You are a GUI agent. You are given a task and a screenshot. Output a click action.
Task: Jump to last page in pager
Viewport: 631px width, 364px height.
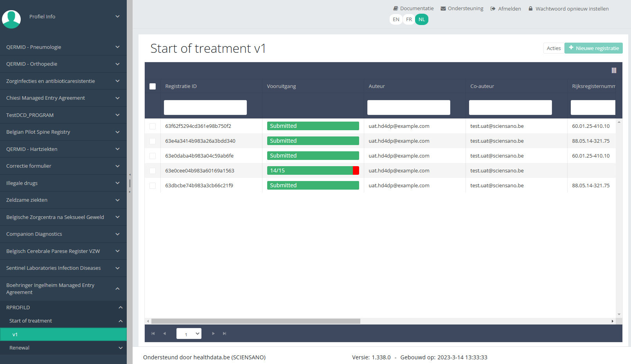(x=225, y=334)
